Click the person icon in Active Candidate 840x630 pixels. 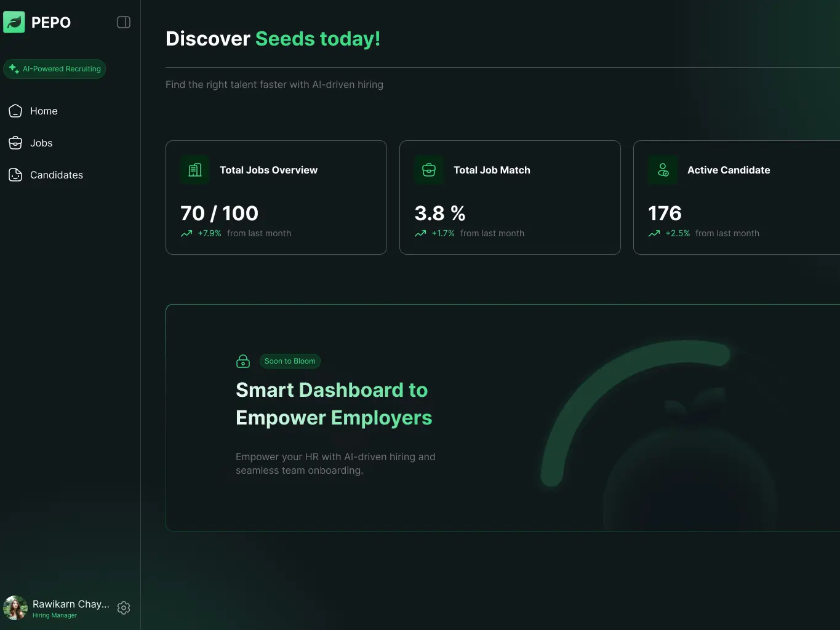[x=663, y=170]
